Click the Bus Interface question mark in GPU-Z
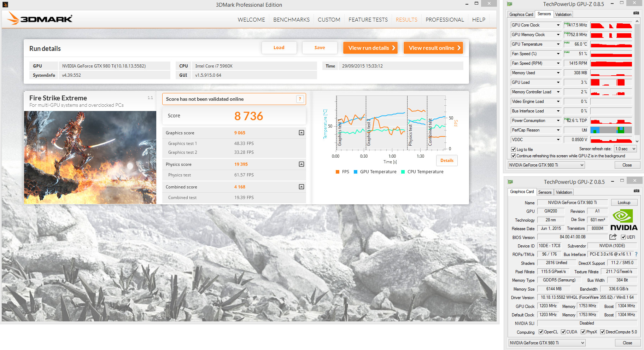 pyautogui.click(x=636, y=254)
